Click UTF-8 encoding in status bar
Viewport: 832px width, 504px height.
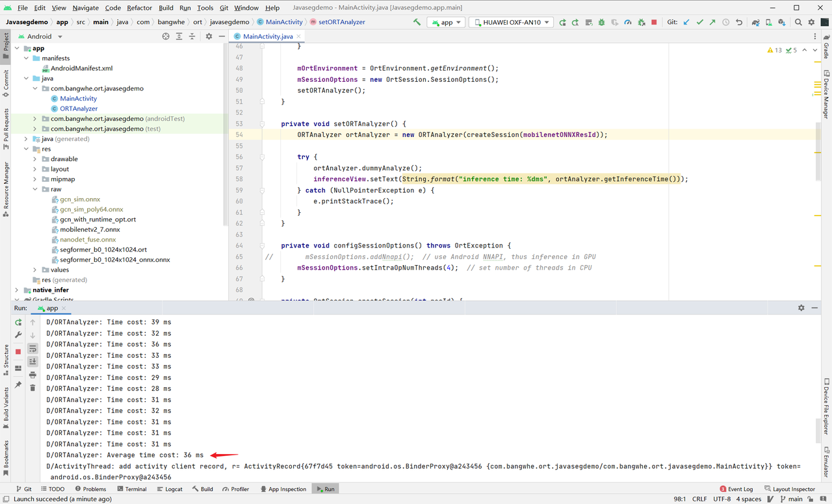[721, 499]
